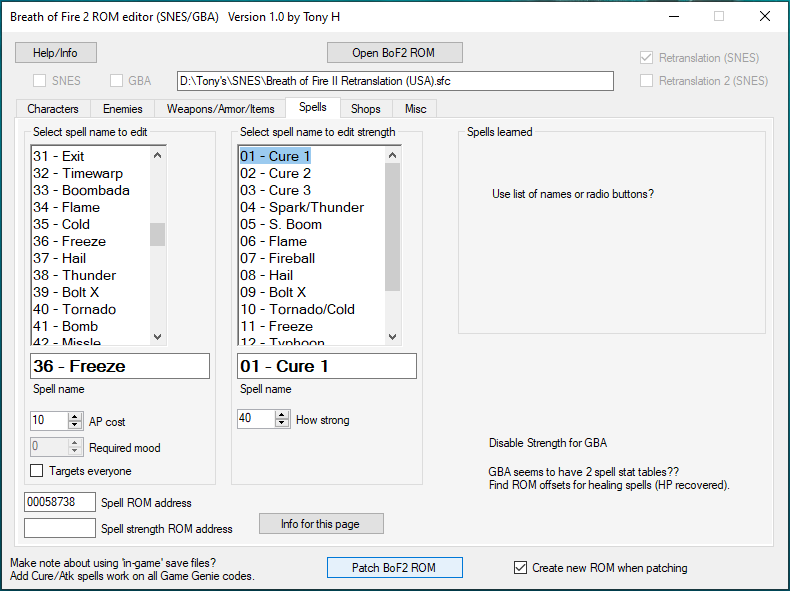Viewport: 790px width, 591px height.
Task: Switch to the Characters tab
Action: (x=53, y=109)
